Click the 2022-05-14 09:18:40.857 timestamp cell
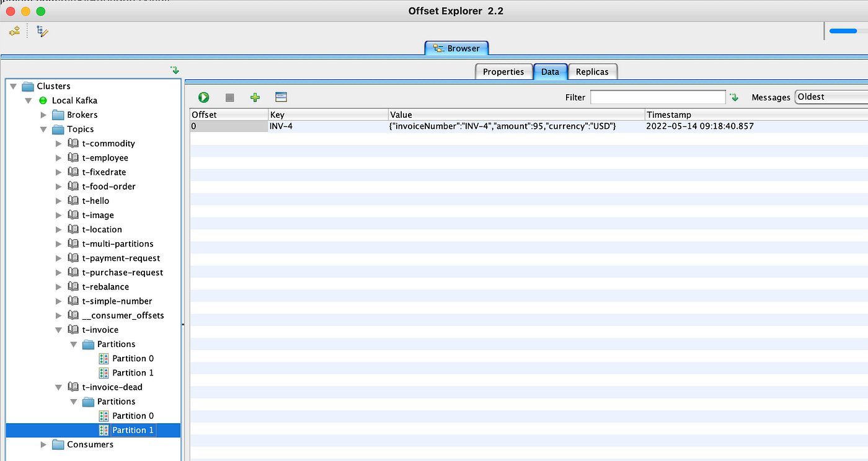 click(x=756, y=126)
